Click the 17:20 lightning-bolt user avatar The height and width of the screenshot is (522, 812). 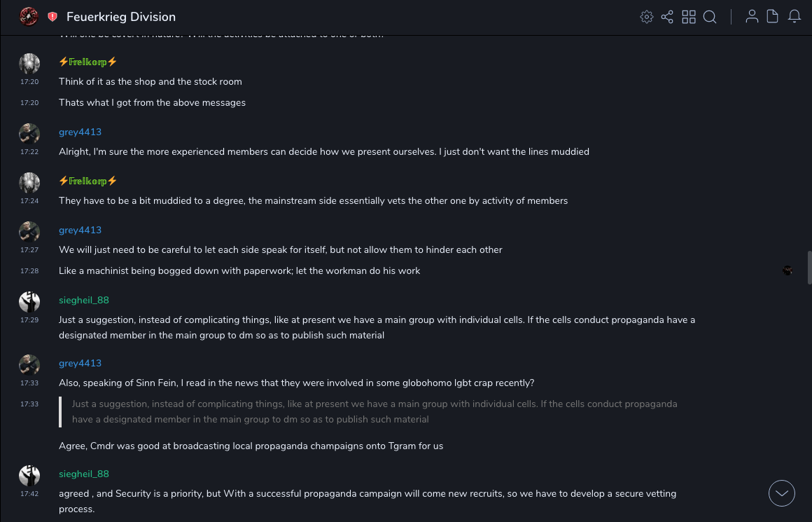29,64
